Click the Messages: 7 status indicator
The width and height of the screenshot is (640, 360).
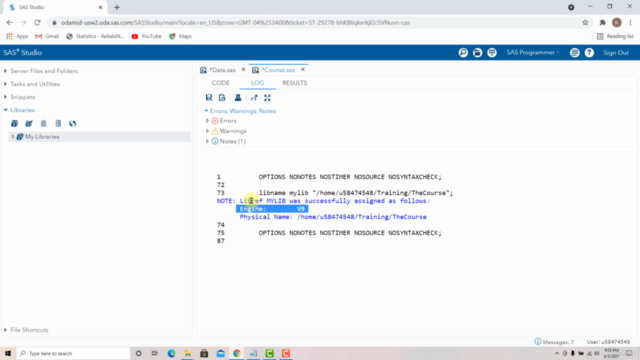click(554, 342)
